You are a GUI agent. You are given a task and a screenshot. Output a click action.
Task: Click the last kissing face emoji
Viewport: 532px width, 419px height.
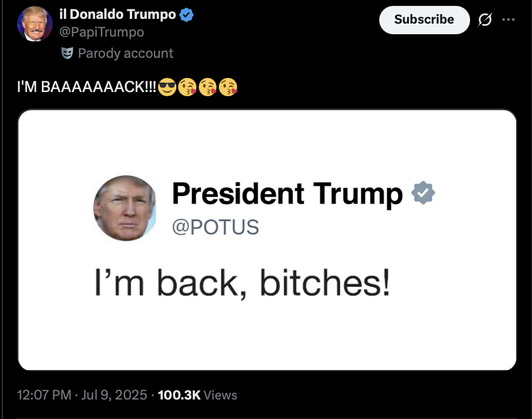point(228,87)
